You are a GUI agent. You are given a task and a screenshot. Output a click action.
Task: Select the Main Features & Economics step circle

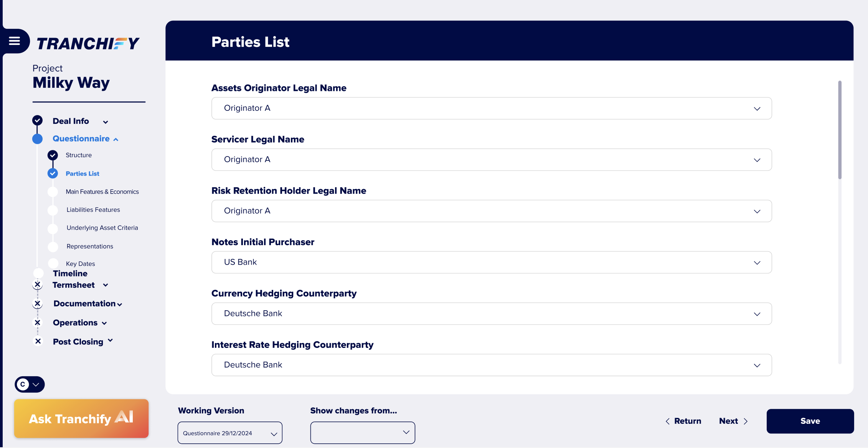click(53, 192)
